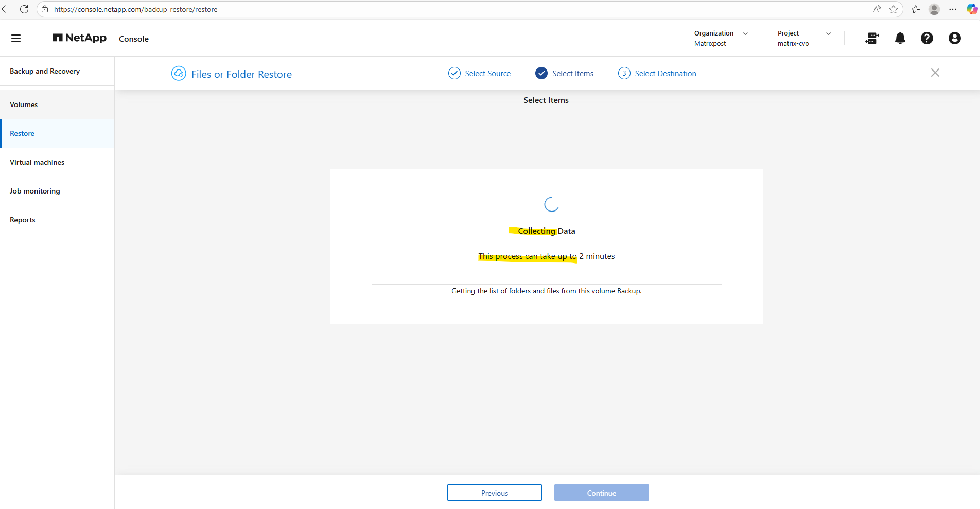980x509 pixels.
Task: Click 'Getting the list of folders and files' message
Action: pyautogui.click(x=547, y=291)
